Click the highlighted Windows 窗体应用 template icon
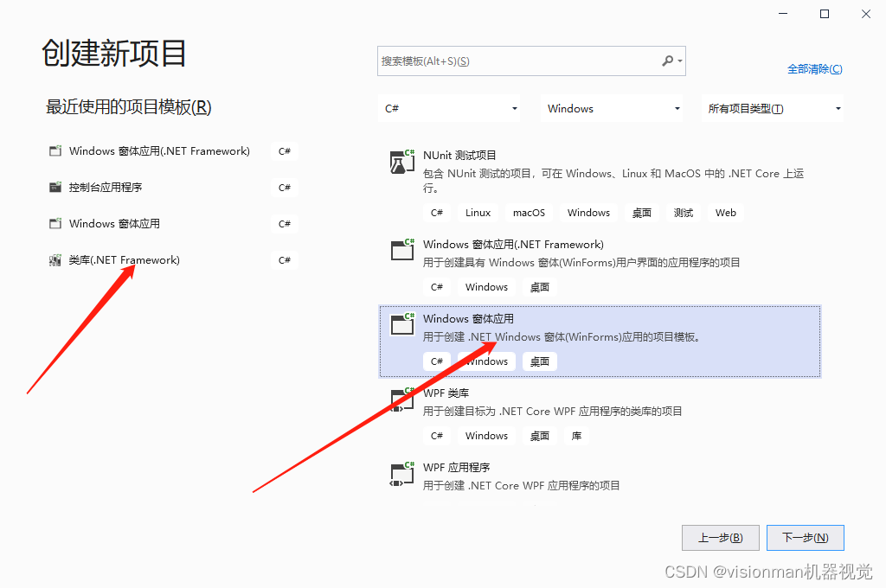886x588 pixels. (x=401, y=324)
